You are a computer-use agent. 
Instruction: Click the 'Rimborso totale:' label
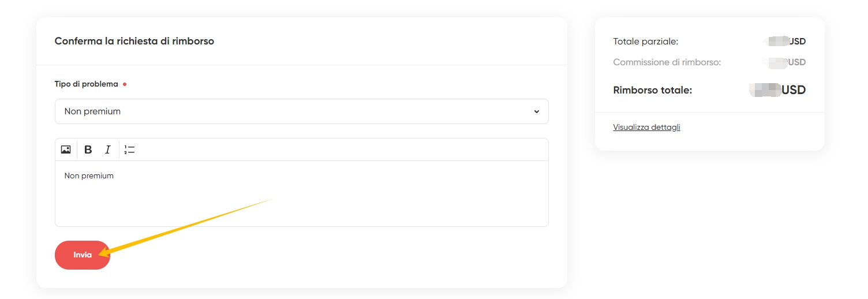pos(653,90)
